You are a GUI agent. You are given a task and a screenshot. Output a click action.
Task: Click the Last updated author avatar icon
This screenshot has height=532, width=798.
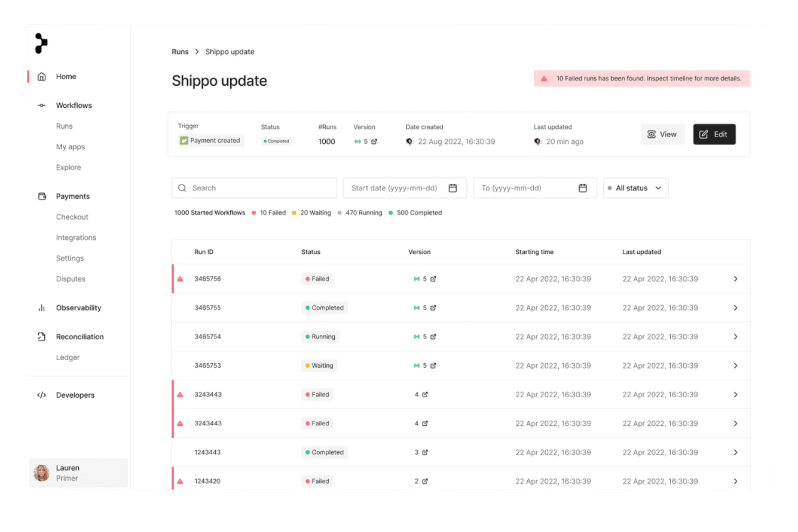[x=538, y=142]
